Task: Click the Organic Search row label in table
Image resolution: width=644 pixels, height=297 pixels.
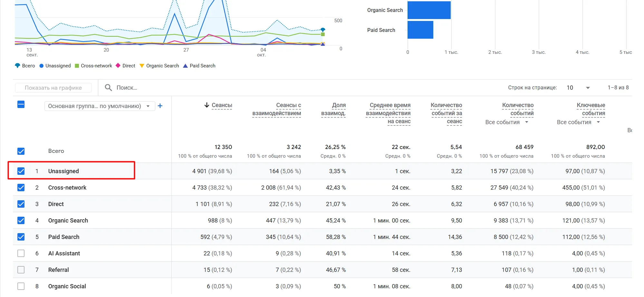Action: point(68,220)
